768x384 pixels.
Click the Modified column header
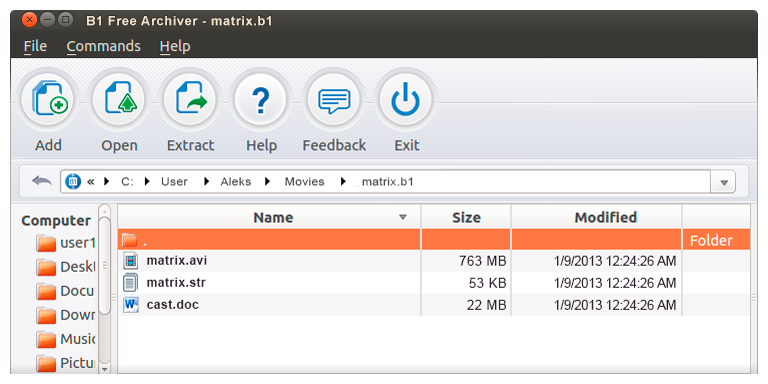coord(605,217)
